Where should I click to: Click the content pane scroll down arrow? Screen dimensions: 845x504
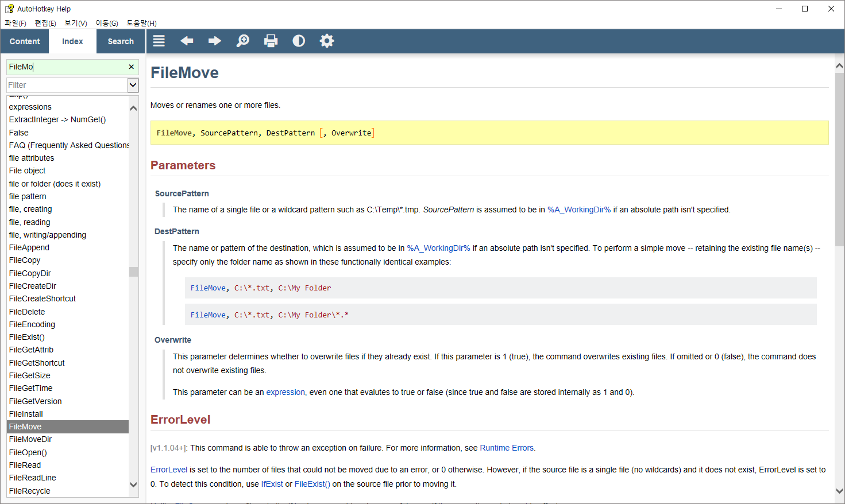point(839,491)
